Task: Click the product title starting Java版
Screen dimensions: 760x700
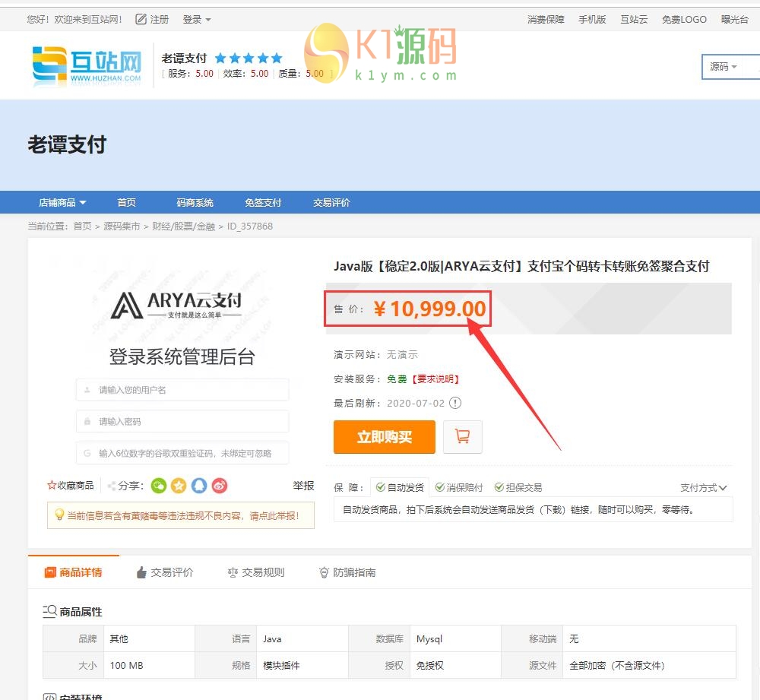Action: [521, 266]
